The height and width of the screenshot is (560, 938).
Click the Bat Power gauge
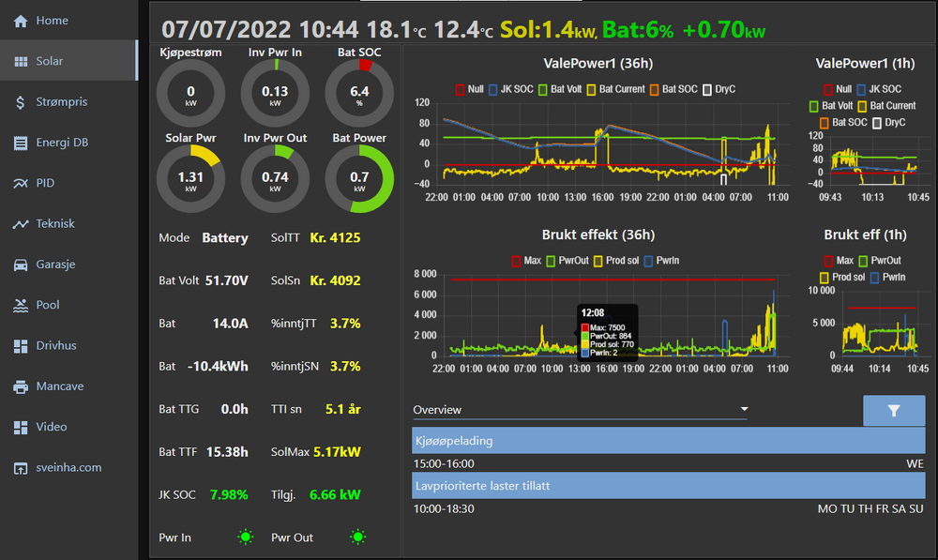(360, 177)
